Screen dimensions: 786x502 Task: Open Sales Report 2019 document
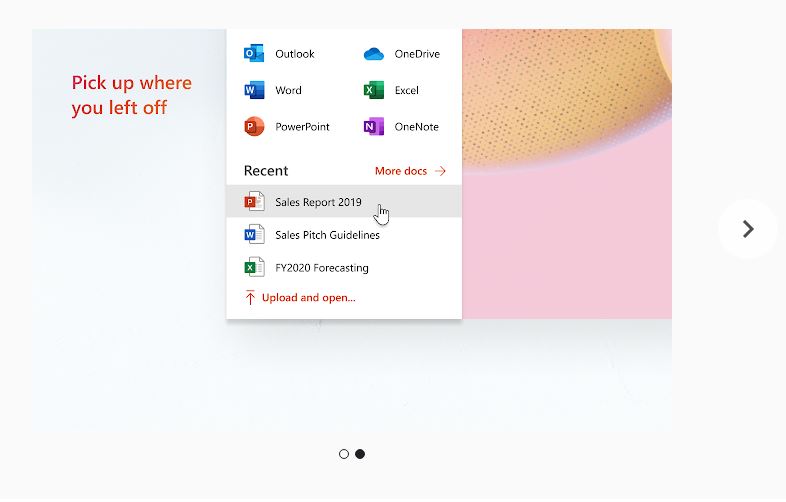(344, 202)
